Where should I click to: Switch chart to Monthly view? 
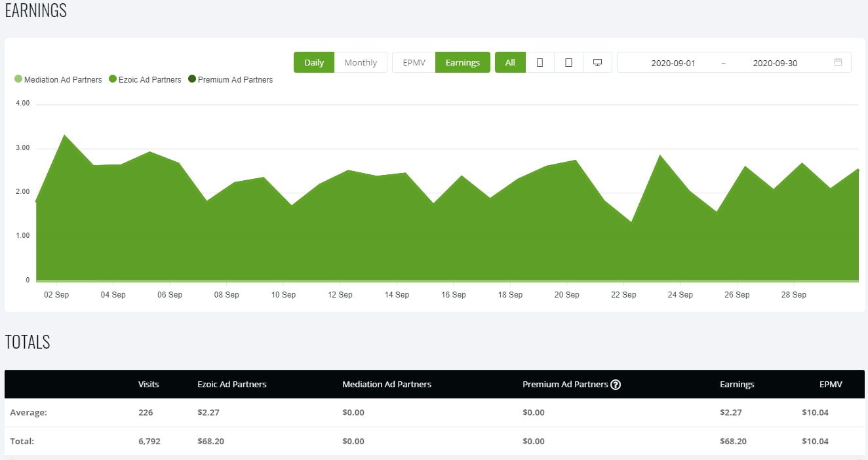coord(361,62)
